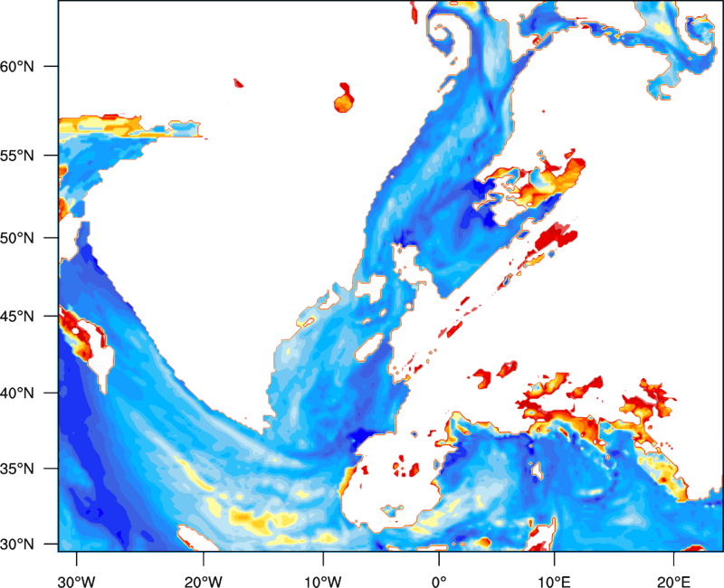This screenshot has height=588, width=724.
Task: Select the 0° longitude label
Action: tap(439, 582)
